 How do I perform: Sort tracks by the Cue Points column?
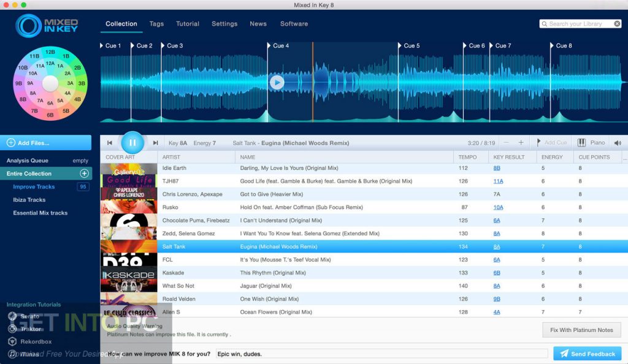point(597,157)
